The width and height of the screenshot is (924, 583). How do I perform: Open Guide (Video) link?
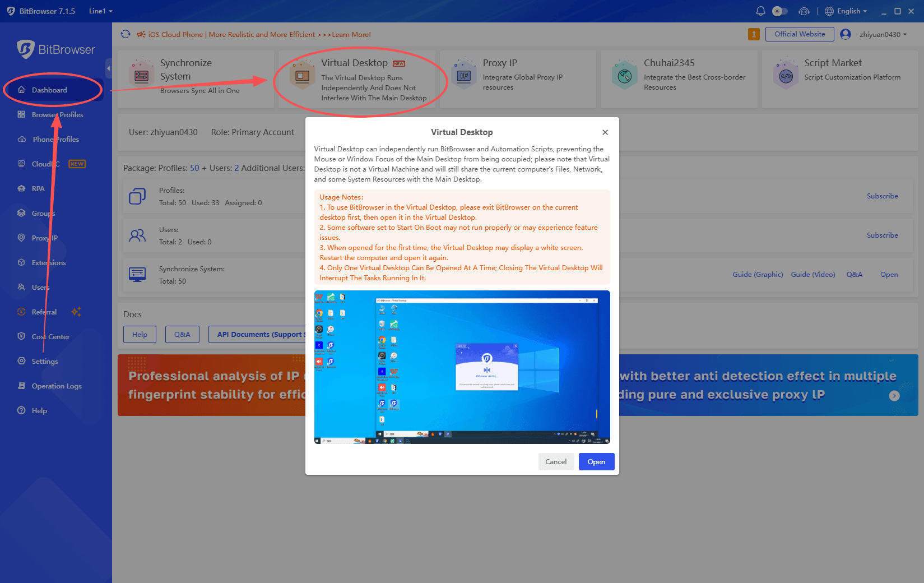(x=812, y=275)
